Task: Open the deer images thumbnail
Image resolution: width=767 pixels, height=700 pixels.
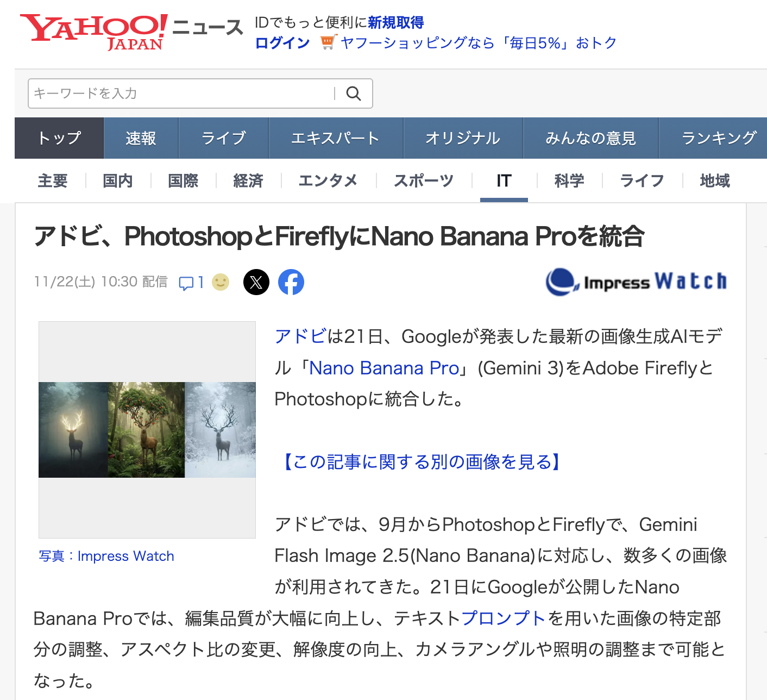Action: click(147, 430)
